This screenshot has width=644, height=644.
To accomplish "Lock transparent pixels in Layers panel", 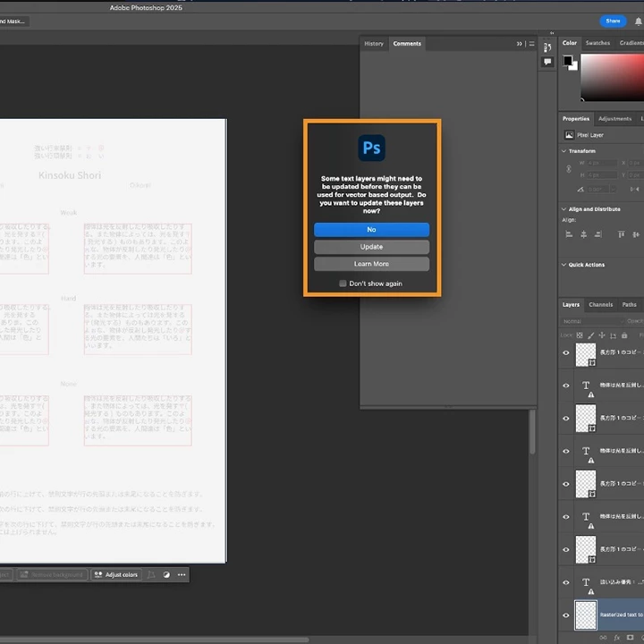I will (x=580, y=335).
